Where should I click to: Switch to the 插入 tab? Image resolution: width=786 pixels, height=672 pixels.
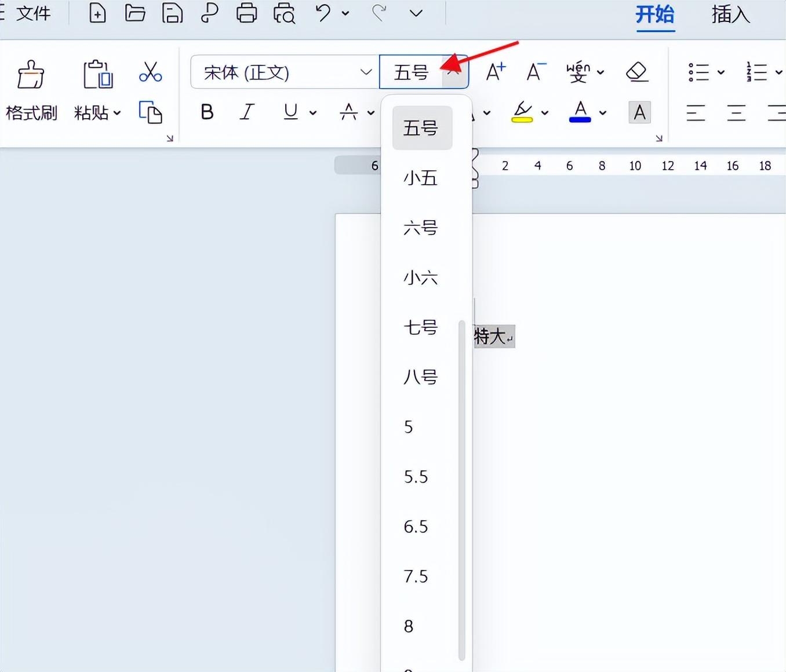(x=730, y=14)
